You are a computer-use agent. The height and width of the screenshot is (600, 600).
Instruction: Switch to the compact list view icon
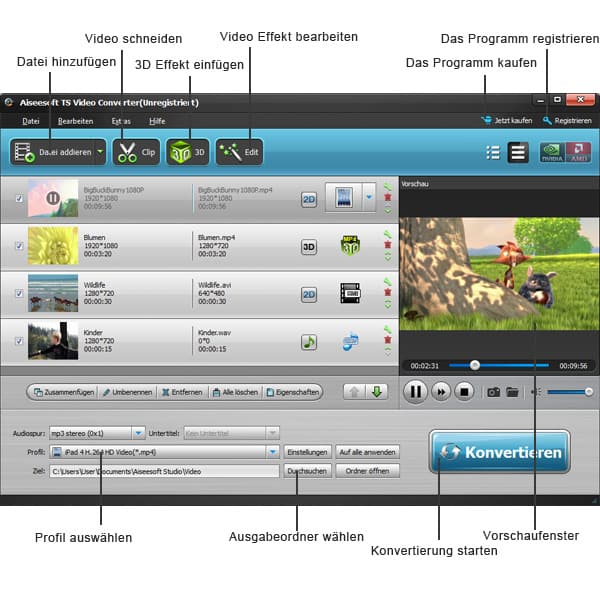(x=493, y=152)
